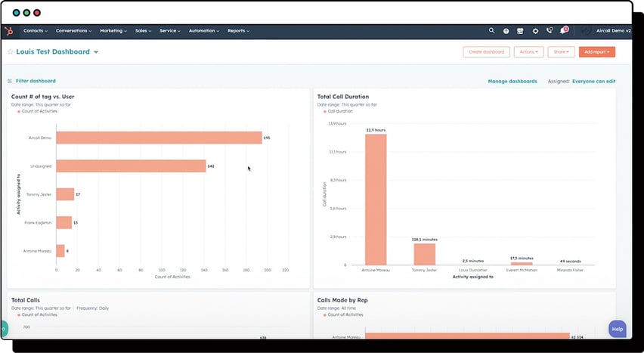Click the Total Call Duration report title
The image size is (644, 353).
coord(343,97)
